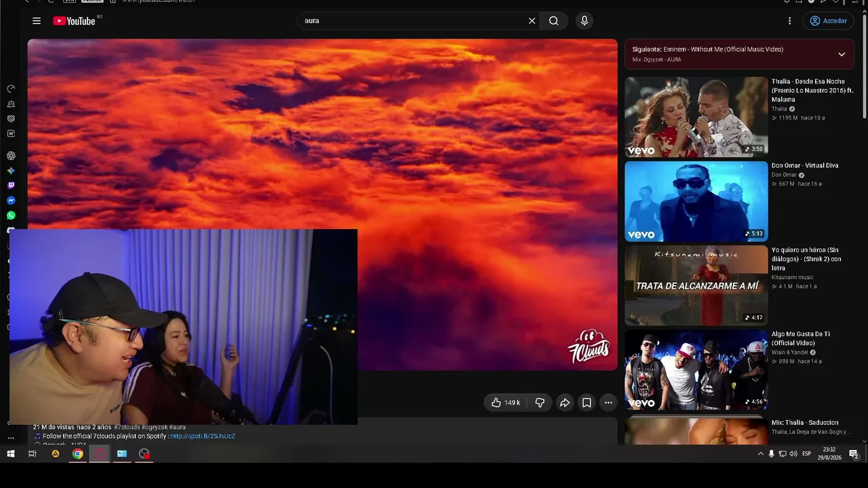The width and height of the screenshot is (868, 488).
Task: Visit the Kitsunami music channel name
Action: click(x=792, y=277)
